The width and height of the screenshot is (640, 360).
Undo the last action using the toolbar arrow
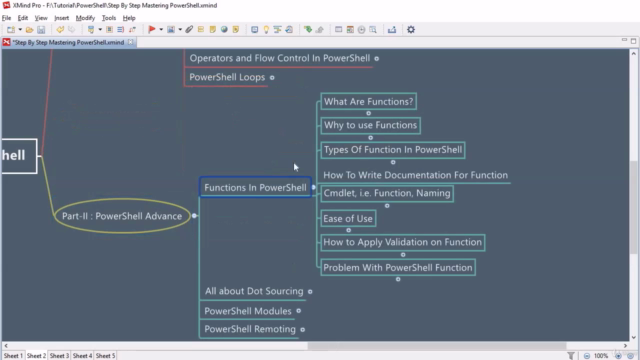coord(60,29)
